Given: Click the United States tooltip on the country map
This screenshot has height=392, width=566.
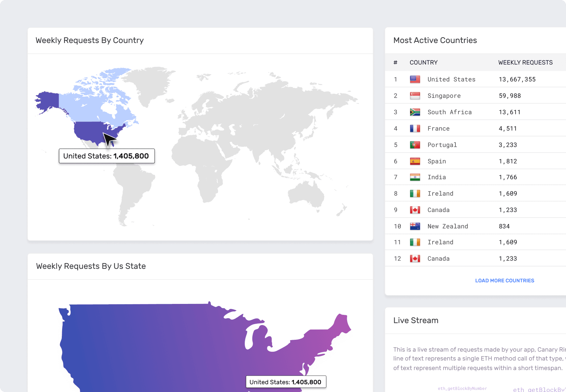Looking at the screenshot, I should pos(107,156).
